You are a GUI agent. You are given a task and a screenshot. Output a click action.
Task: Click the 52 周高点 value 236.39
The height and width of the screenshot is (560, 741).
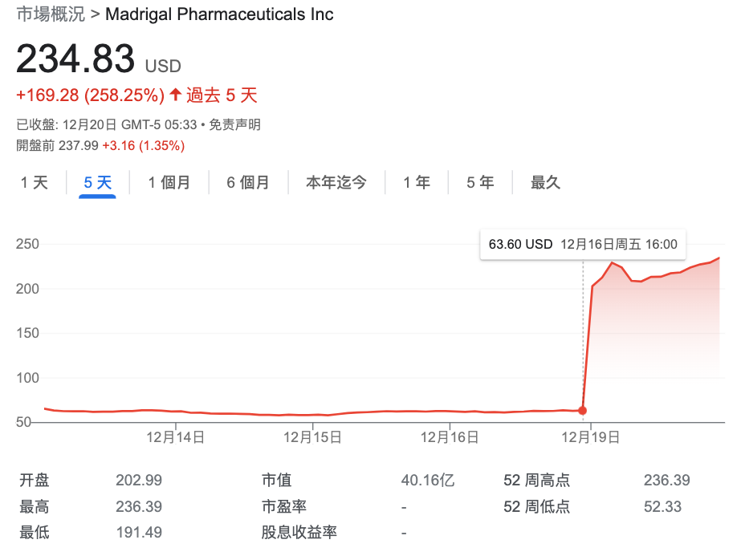point(667,481)
